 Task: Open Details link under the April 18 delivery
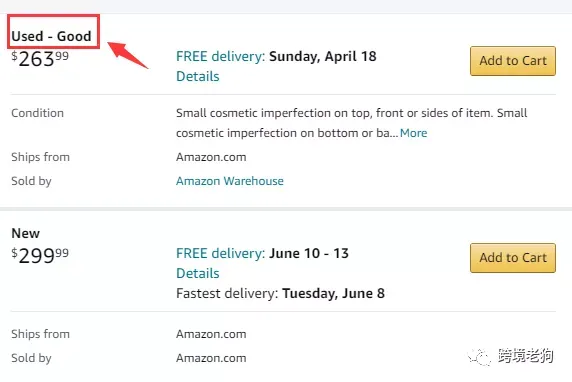198,76
